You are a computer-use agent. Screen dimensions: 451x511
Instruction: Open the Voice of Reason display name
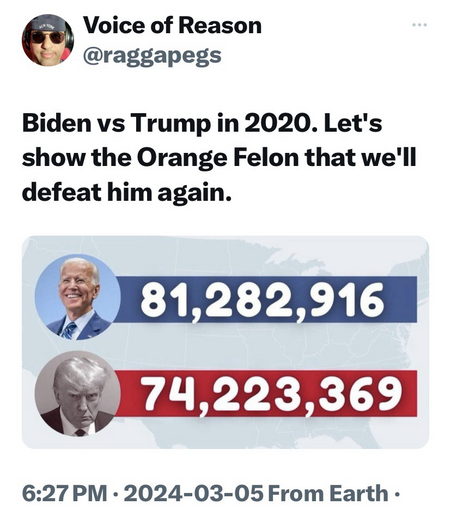(172, 25)
